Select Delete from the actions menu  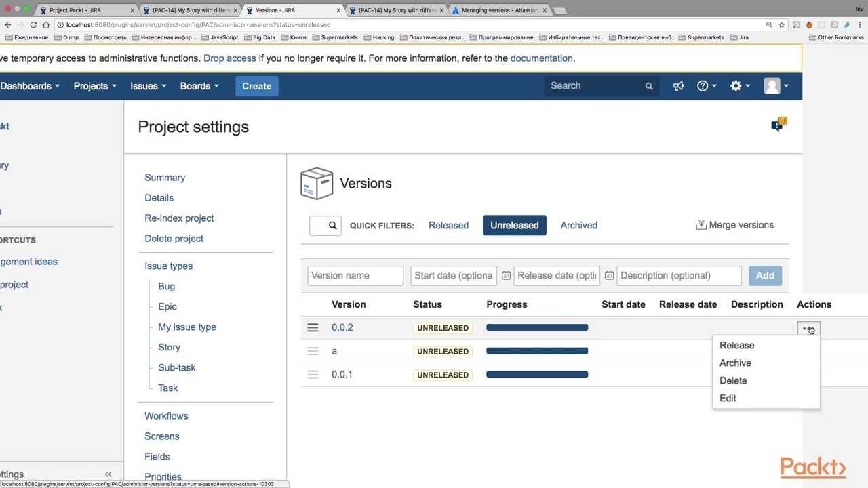(733, 380)
